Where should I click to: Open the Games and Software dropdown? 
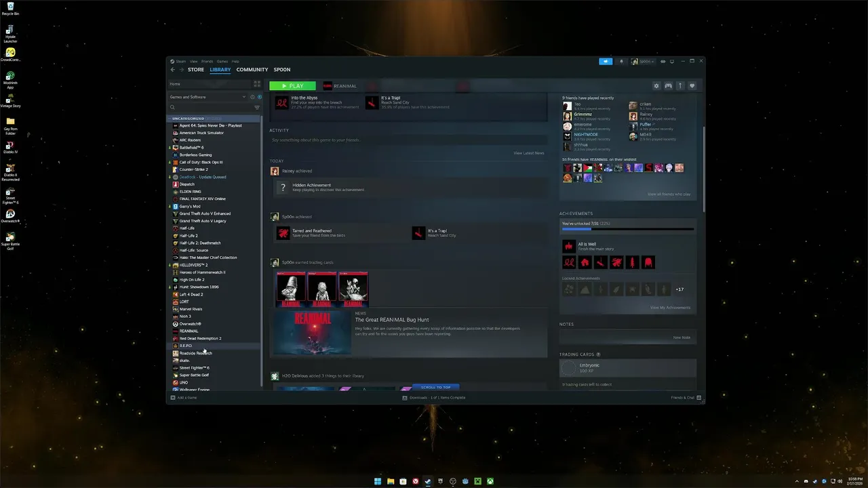tap(208, 97)
